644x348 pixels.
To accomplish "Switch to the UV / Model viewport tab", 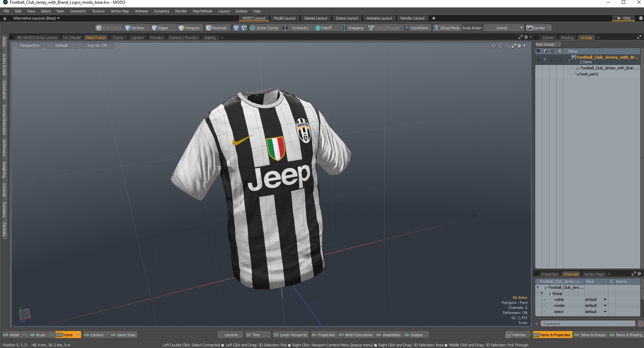I will pos(71,38).
